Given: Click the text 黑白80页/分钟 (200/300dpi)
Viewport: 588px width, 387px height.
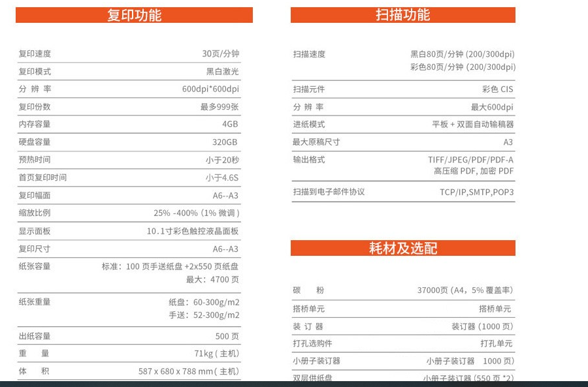Looking at the screenshot, I should (x=463, y=54).
